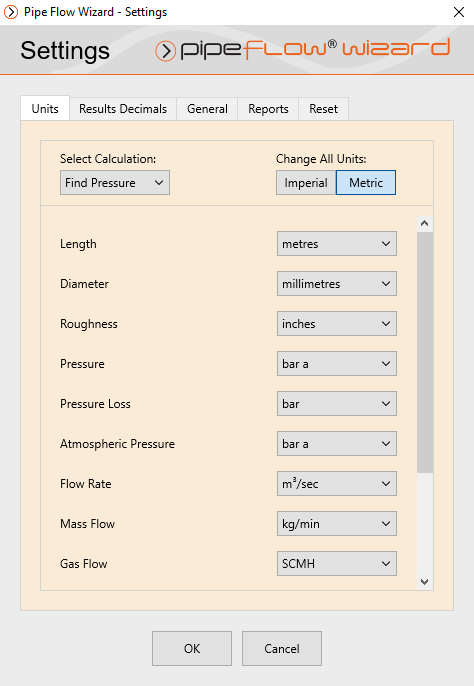
Task: Click the Diameter label
Action: (x=84, y=284)
